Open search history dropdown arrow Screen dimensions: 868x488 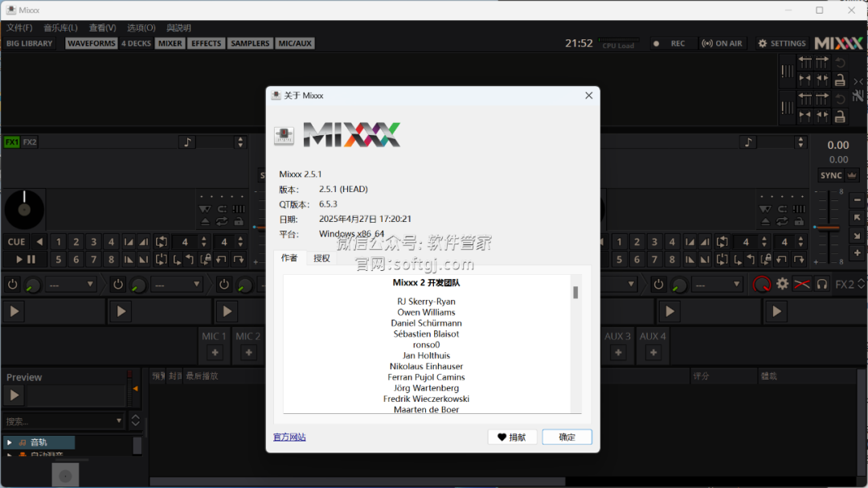tap(119, 421)
